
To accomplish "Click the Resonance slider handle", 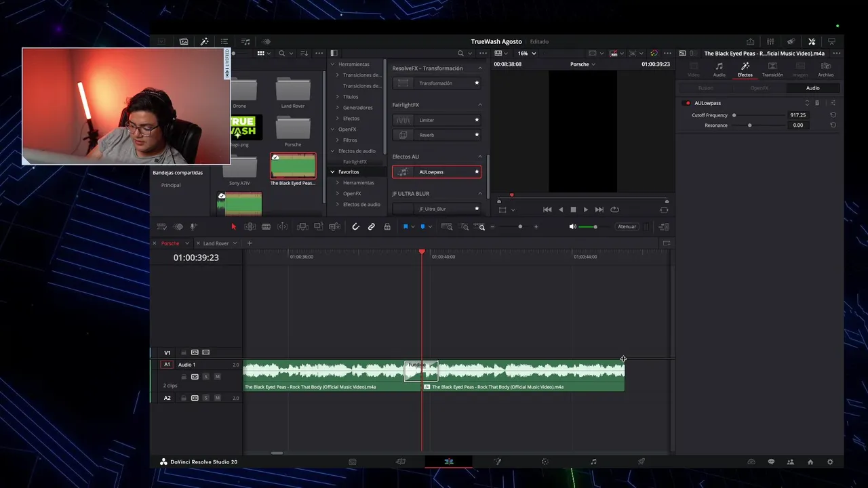I will point(749,125).
